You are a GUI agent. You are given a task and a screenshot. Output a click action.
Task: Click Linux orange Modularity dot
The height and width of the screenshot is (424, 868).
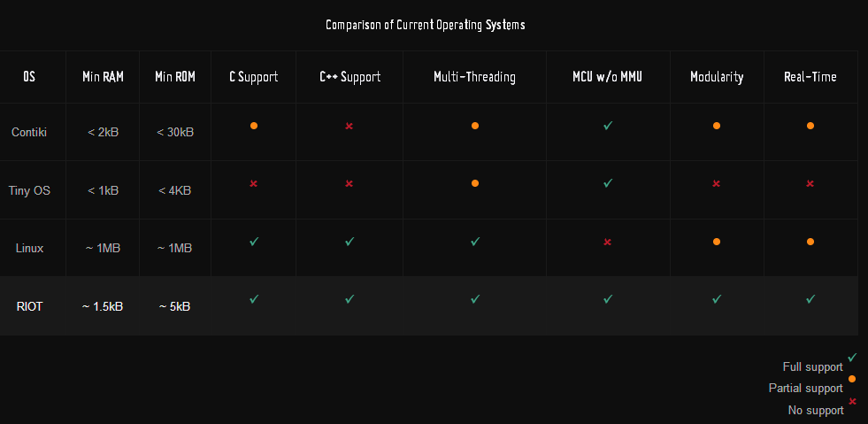click(x=717, y=242)
